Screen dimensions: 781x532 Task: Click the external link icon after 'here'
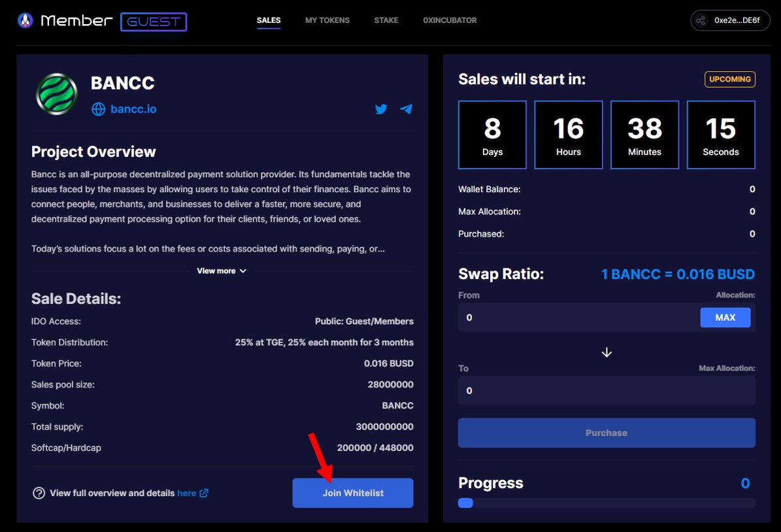(x=204, y=493)
